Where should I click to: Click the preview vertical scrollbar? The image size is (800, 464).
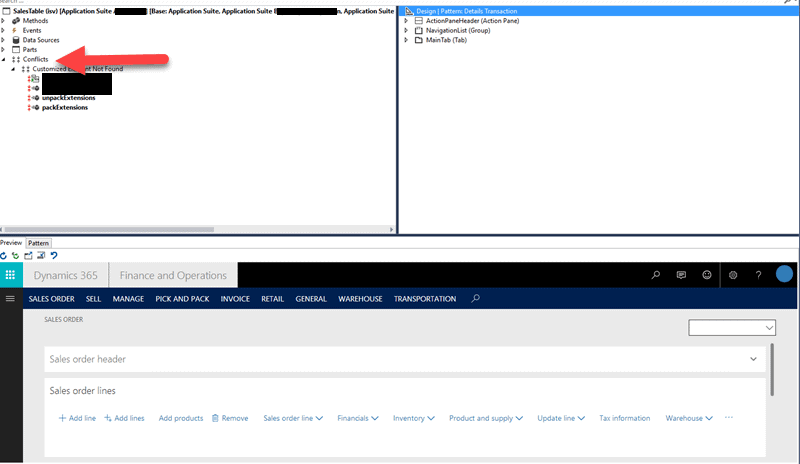pos(772,370)
